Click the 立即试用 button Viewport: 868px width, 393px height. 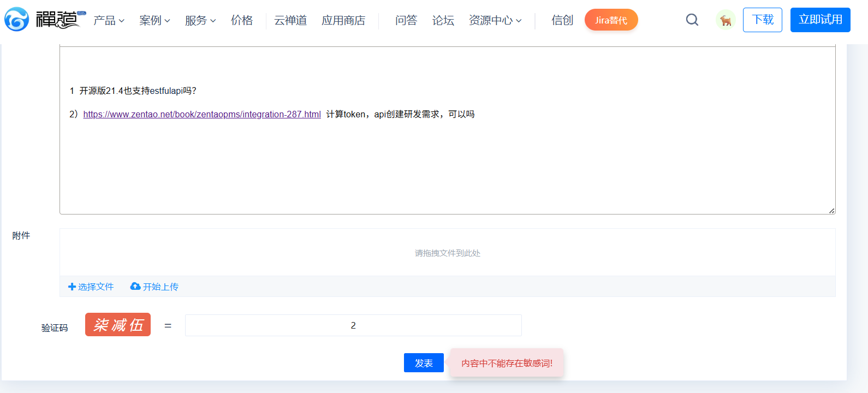coord(821,20)
